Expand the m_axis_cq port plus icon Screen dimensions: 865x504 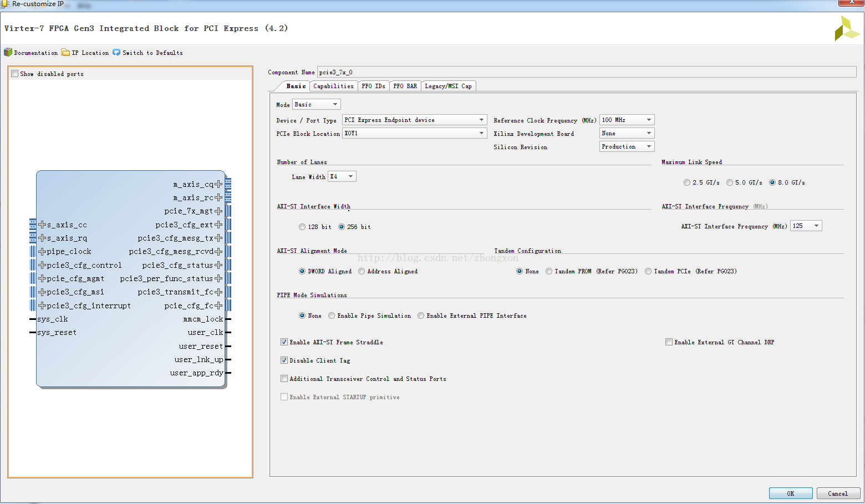point(218,184)
